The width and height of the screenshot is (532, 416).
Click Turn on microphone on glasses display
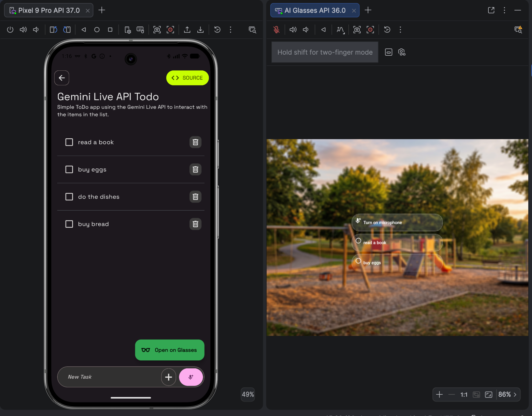click(x=397, y=223)
